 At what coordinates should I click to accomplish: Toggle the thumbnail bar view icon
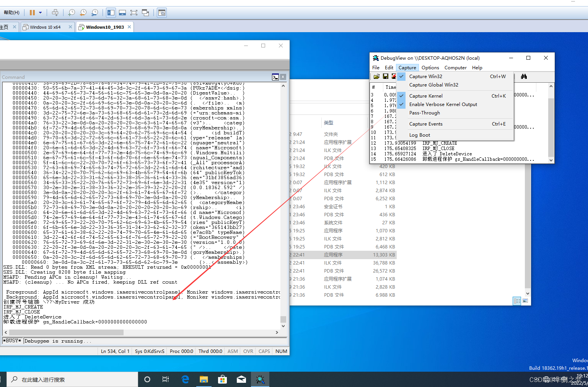(x=122, y=13)
